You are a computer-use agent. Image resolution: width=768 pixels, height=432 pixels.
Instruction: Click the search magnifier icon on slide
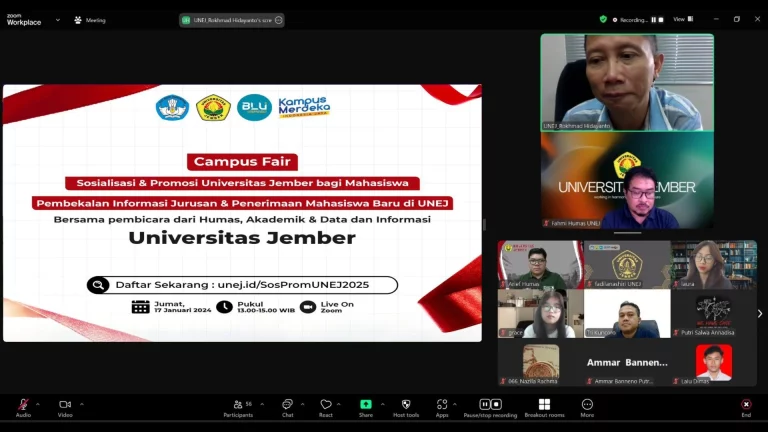98,285
